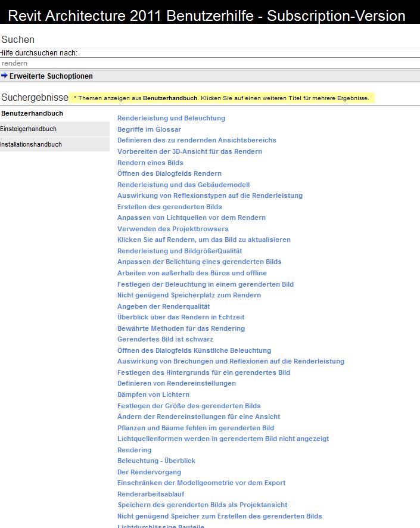Screen dimensions: 420x528
Task: Open 'Definieren des zu rendernden Ansichtsbereichs'
Action: click(197, 140)
